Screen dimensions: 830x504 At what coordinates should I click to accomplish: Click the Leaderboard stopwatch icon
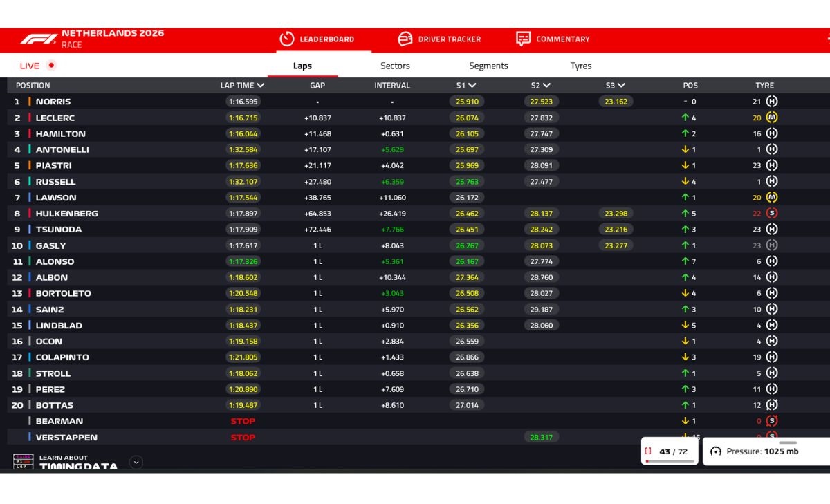click(x=287, y=39)
